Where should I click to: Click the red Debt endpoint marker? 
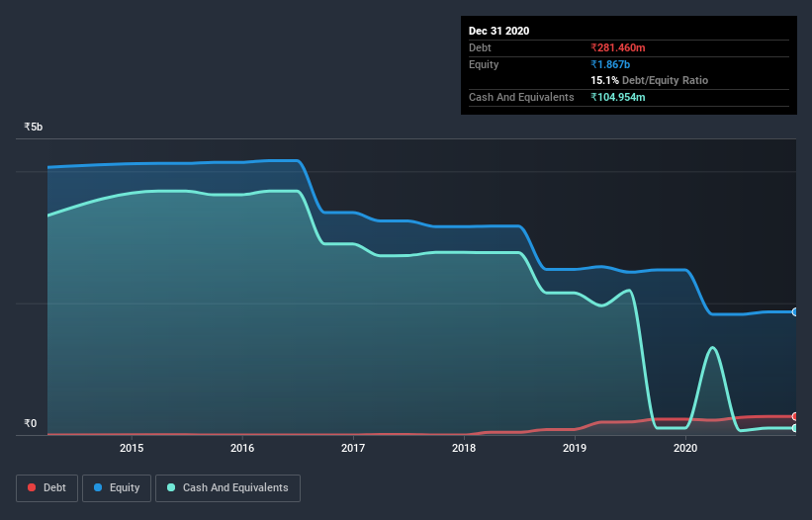[795, 416]
